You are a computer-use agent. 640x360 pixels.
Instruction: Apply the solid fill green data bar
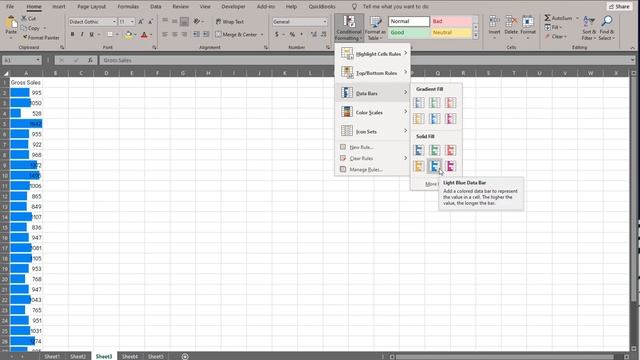pos(435,150)
